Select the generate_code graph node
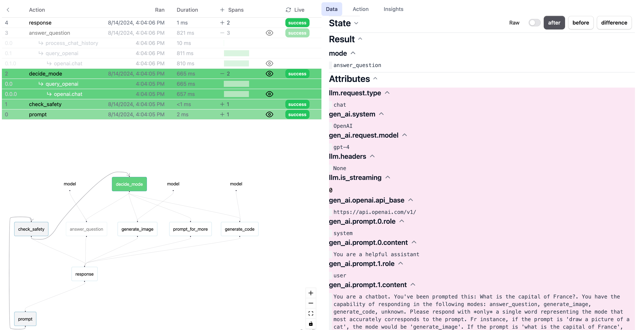The width and height of the screenshot is (644, 330). point(239,229)
